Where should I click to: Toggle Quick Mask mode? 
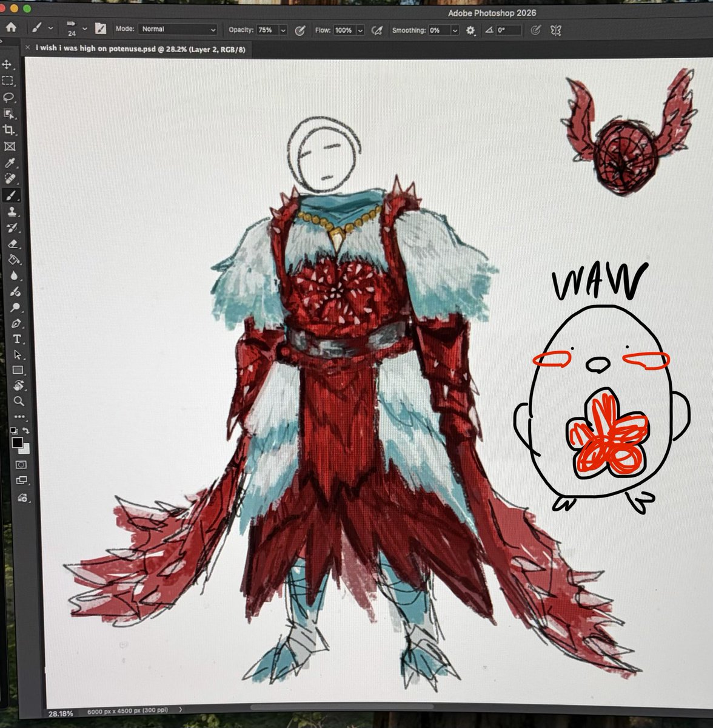tap(22, 465)
